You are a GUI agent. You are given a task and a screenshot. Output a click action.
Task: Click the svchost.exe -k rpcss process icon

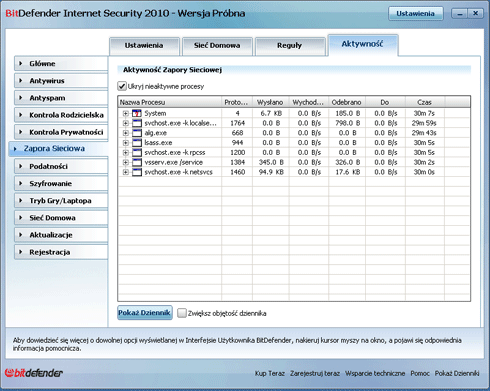[137, 153]
